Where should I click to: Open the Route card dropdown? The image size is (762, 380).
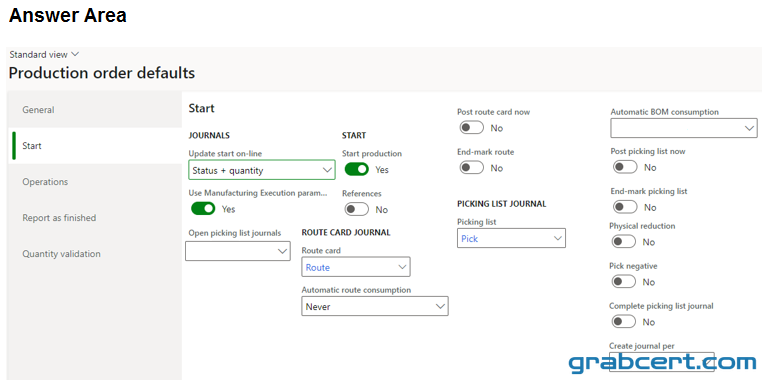(x=356, y=267)
